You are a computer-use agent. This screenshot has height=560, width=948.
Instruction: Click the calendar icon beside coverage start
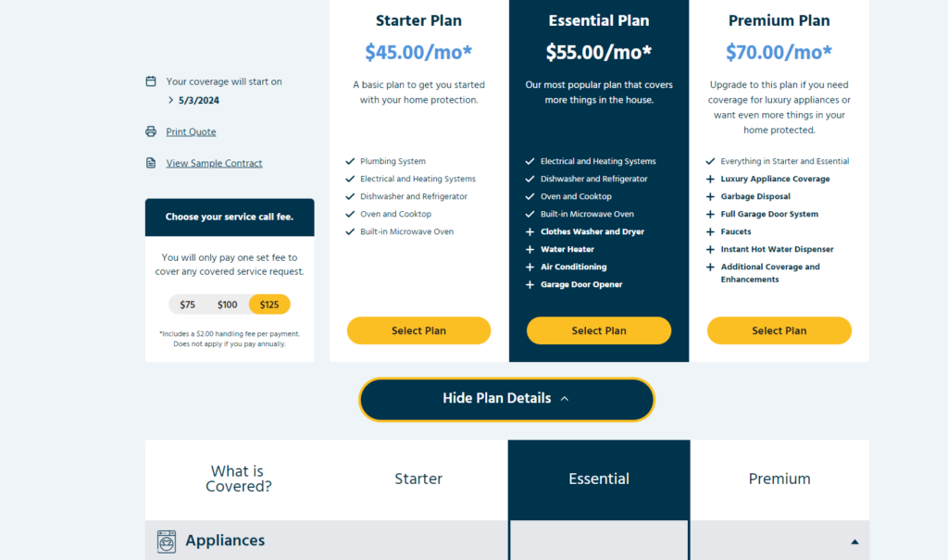pos(151,81)
